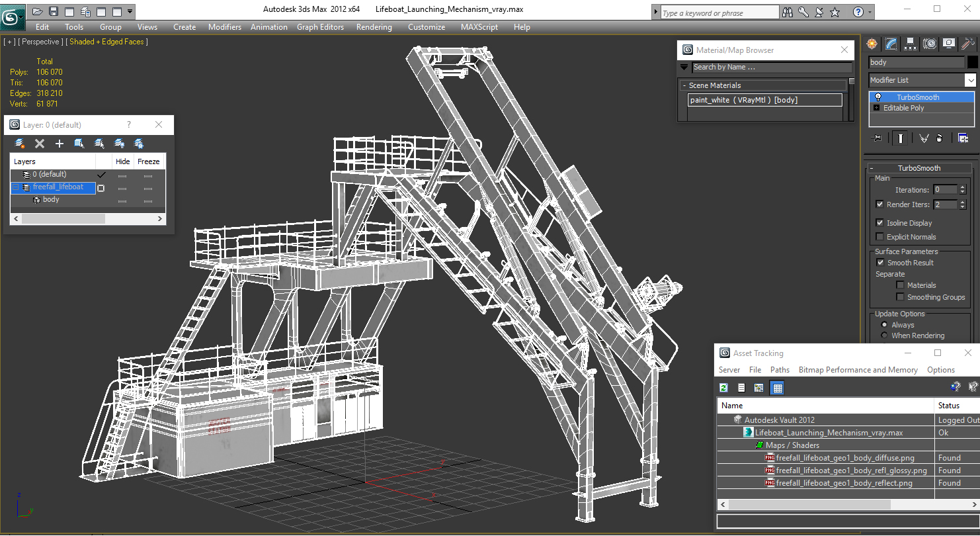Screen dimensions: 980x536
Task: Open the 3ds Max application menu logo
Action: pos(12,17)
